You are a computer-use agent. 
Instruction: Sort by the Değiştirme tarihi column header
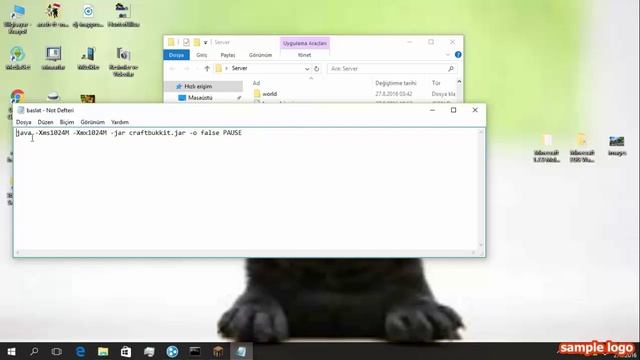[396, 83]
